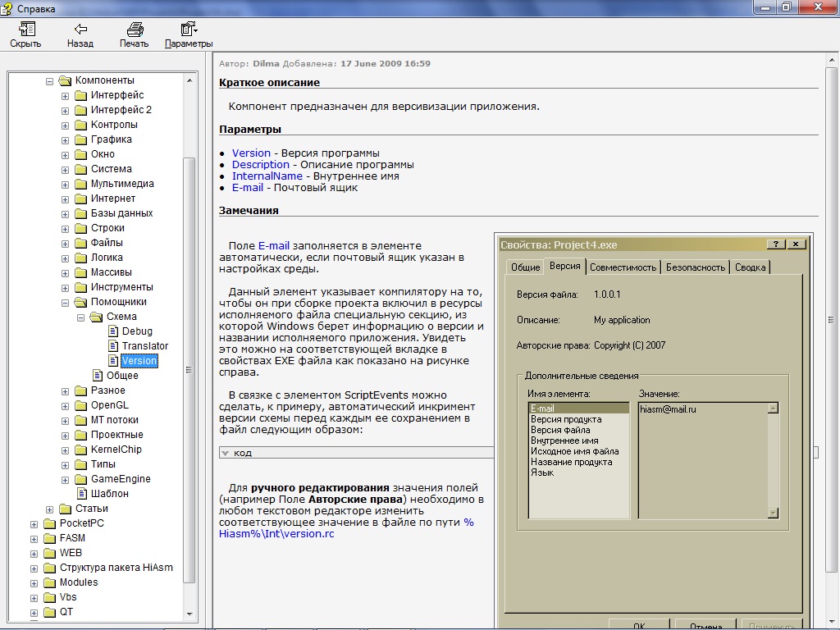Click the Version parameter link

pos(251,153)
